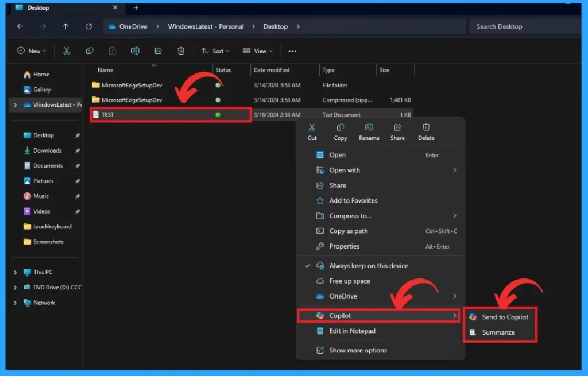Click the Cut icon in the toolbar

click(67, 51)
